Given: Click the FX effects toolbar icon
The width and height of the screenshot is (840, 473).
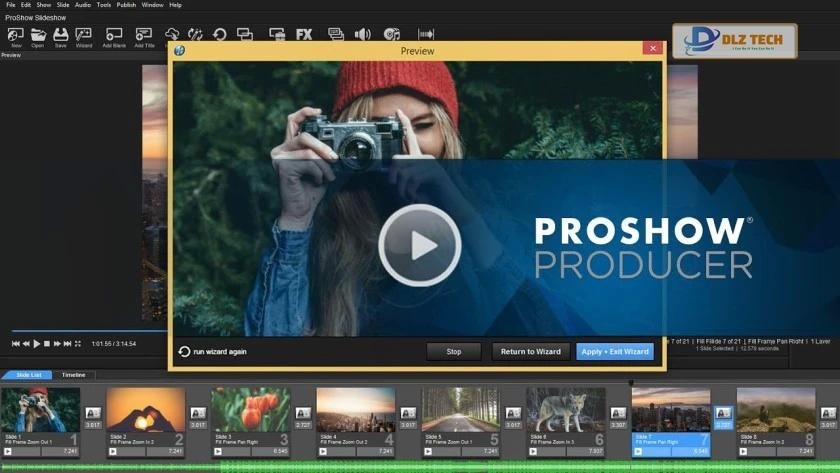Looking at the screenshot, I should (304, 35).
